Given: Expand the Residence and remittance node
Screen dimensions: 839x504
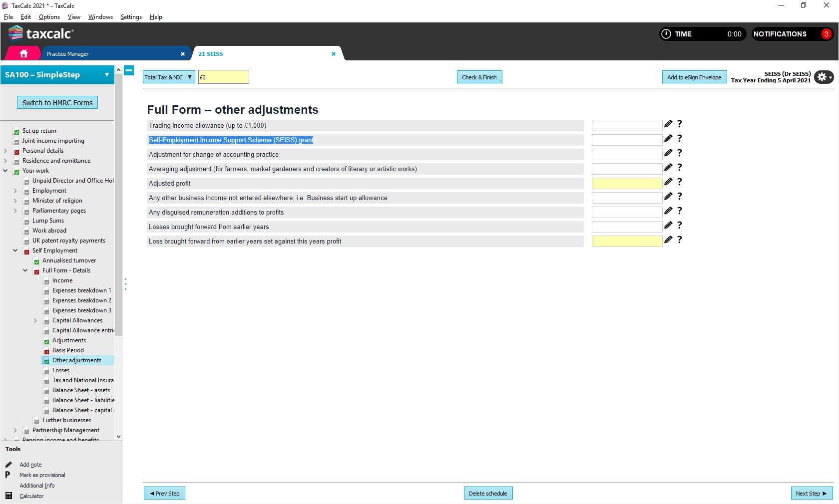Looking at the screenshot, I should click(5, 161).
